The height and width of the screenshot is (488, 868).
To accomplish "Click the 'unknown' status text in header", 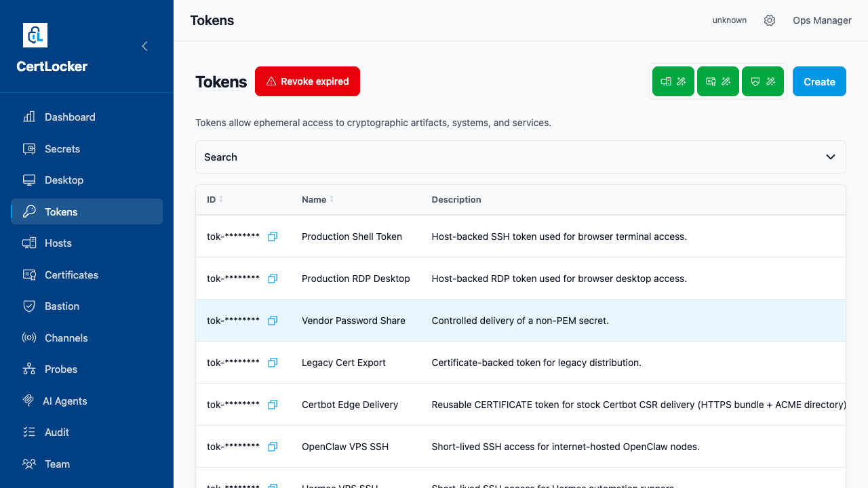I will point(730,20).
